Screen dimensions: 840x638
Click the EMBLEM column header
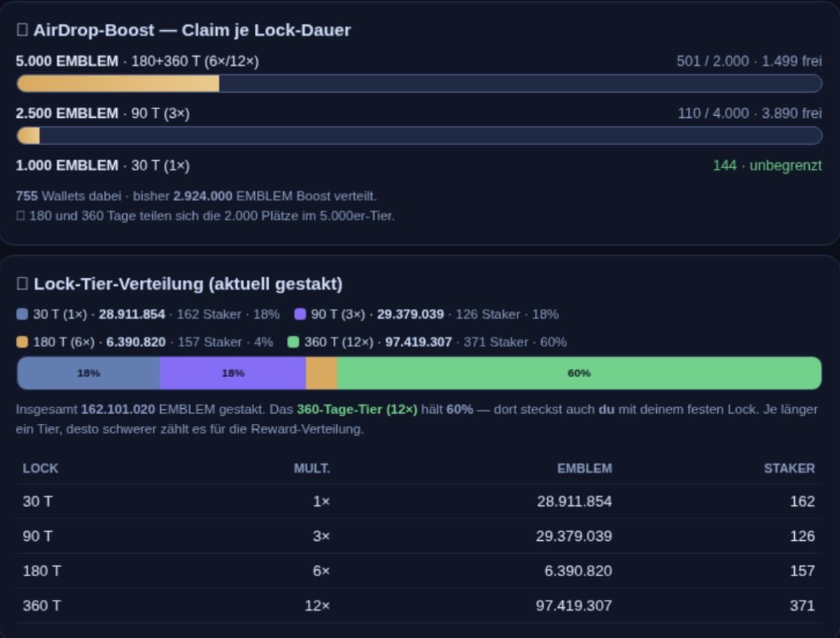pos(584,468)
